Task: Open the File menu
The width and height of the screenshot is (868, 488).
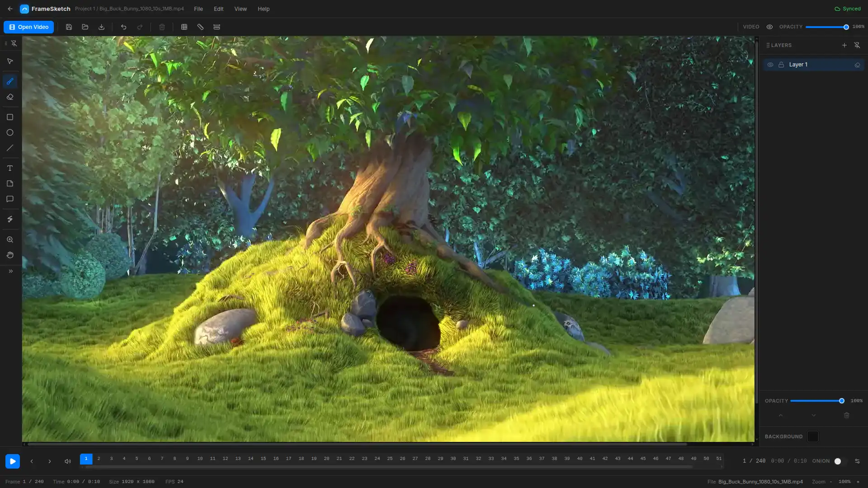Action: [x=198, y=9]
